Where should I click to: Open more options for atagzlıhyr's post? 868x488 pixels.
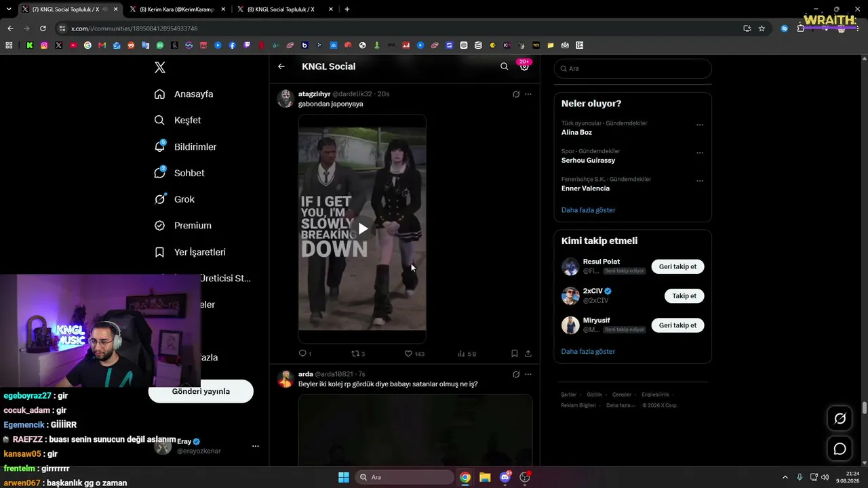tap(528, 94)
